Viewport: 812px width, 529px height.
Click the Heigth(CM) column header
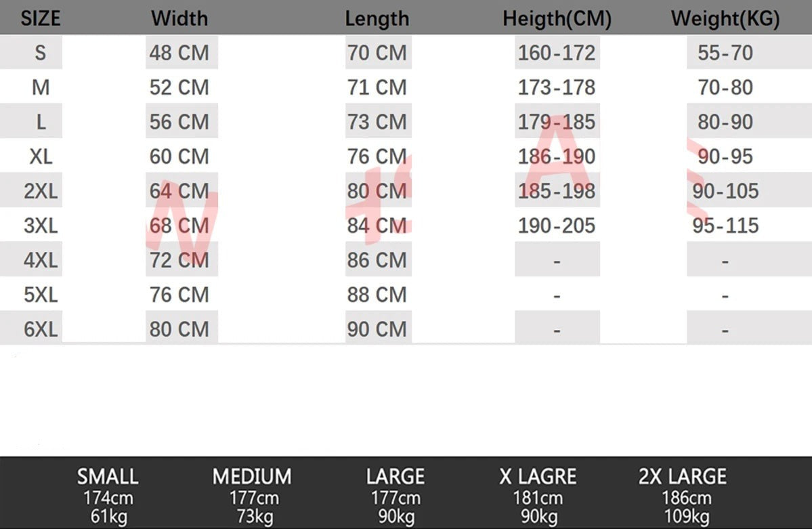[557, 19]
